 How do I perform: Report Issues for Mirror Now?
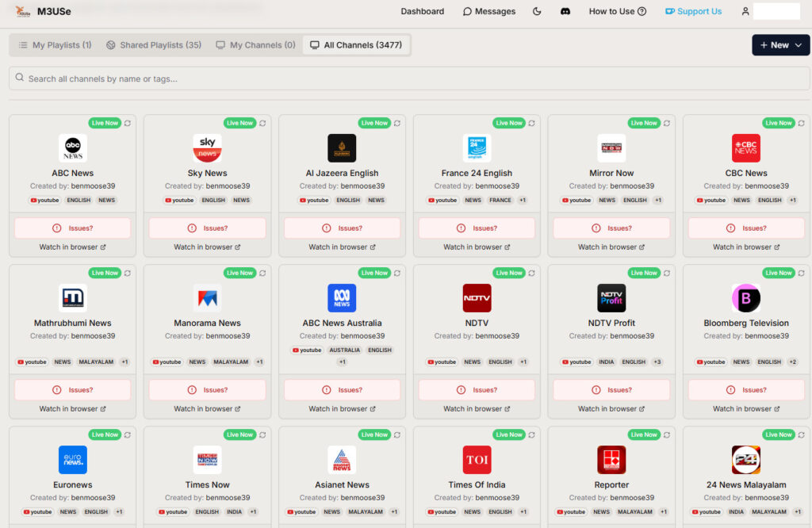click(611, 228)
